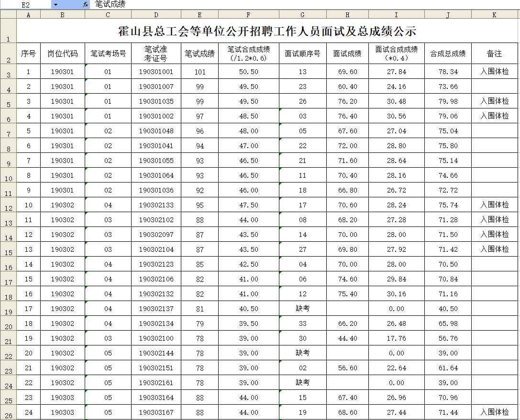Image resolution: width=520 pixels, height=420 pixels.
Task: Click the interview composite cell 30.56
Action: [397, 116]
